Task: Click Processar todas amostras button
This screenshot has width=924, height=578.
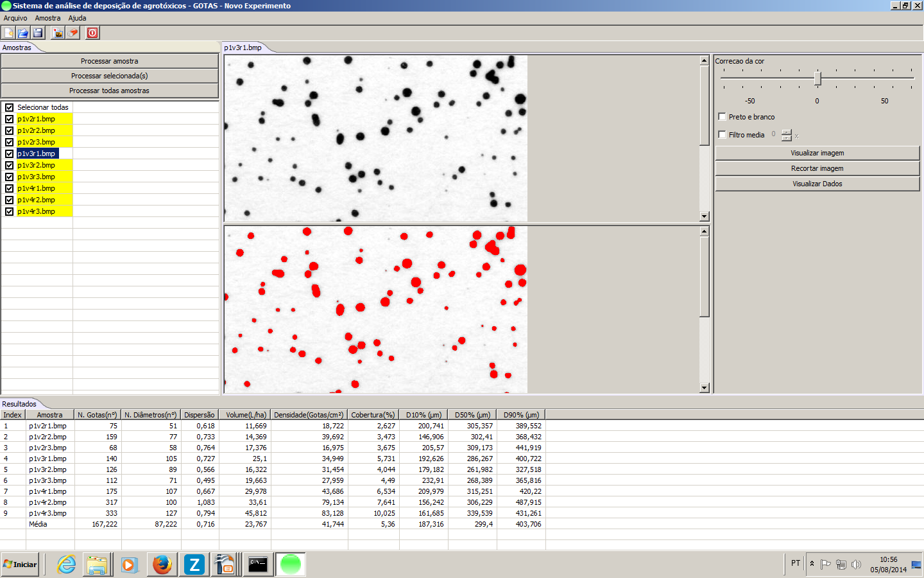Action: 110,91
